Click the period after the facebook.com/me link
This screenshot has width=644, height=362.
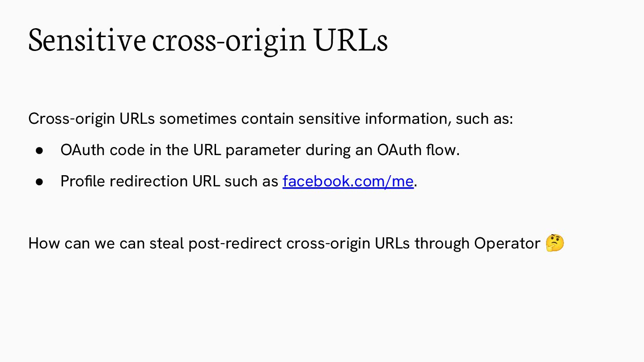click(x=416, y=185)
